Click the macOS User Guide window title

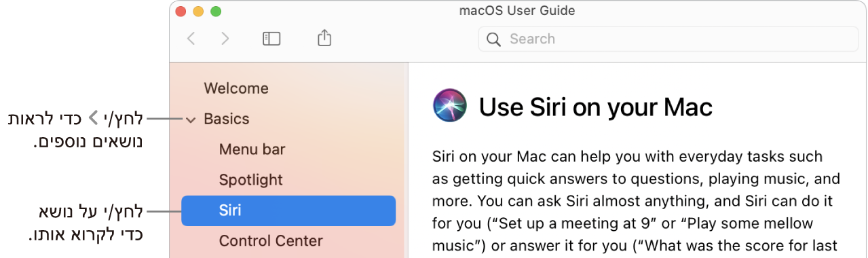pos(516,11)
